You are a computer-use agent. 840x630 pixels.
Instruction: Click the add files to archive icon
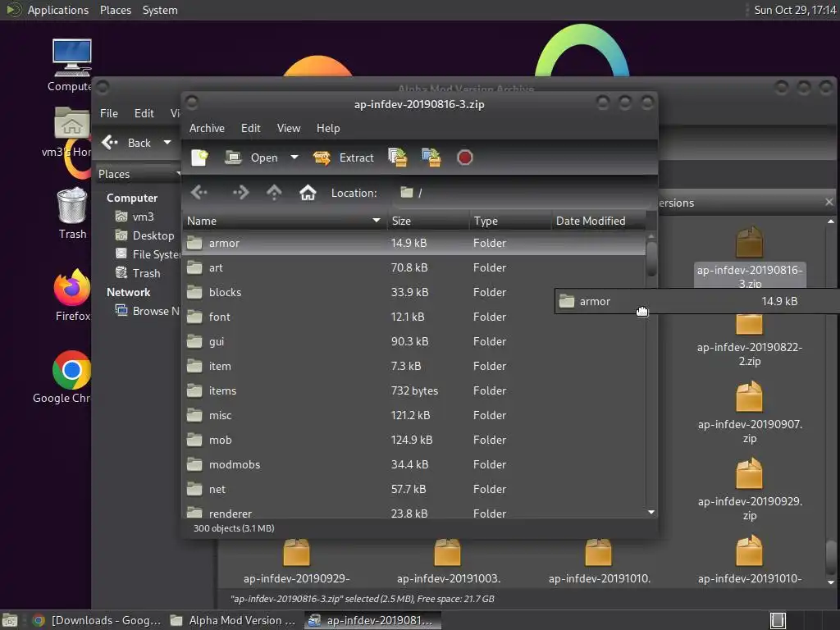398,157
